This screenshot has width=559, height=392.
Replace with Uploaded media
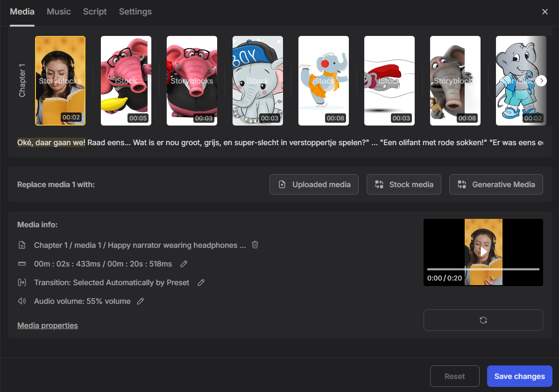tap(314, 184)
